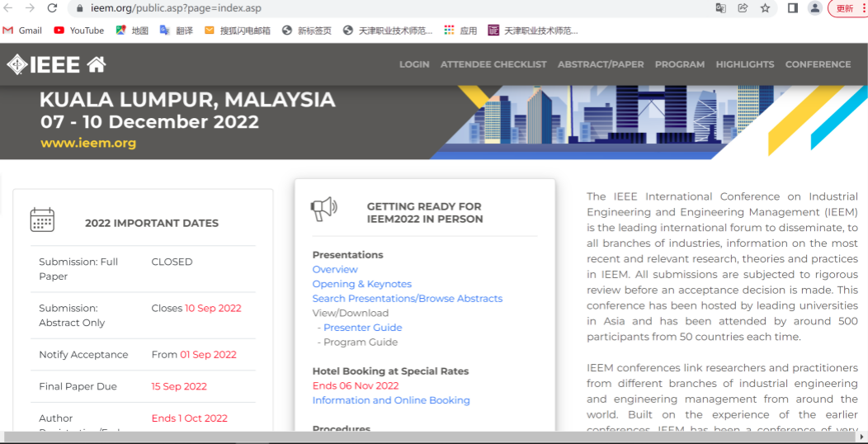The image size is (868, 444).
Task: Click the horizontal scrollbar at bottom
Action: 413,437
